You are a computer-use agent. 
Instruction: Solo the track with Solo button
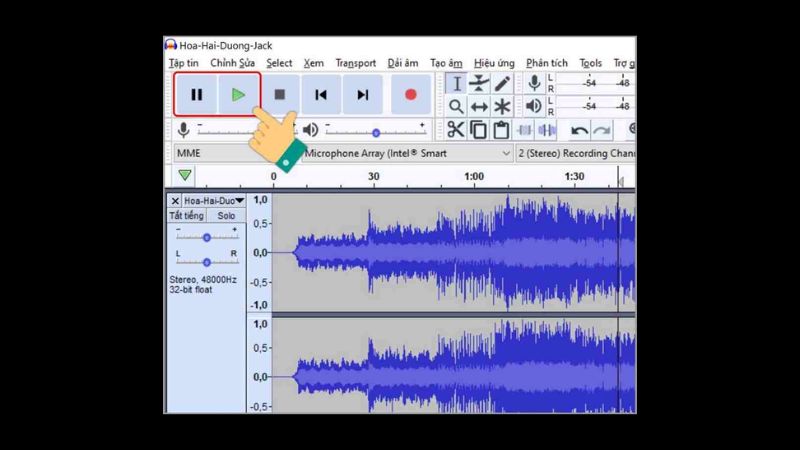tap(226, 216)
